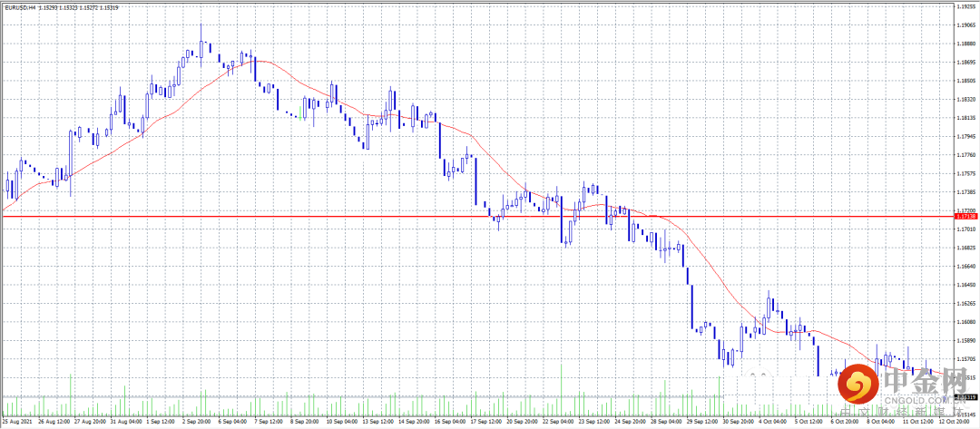Click the current price tag 1.15319 on axis
The image size is (980, 429).
click(966, 396)
